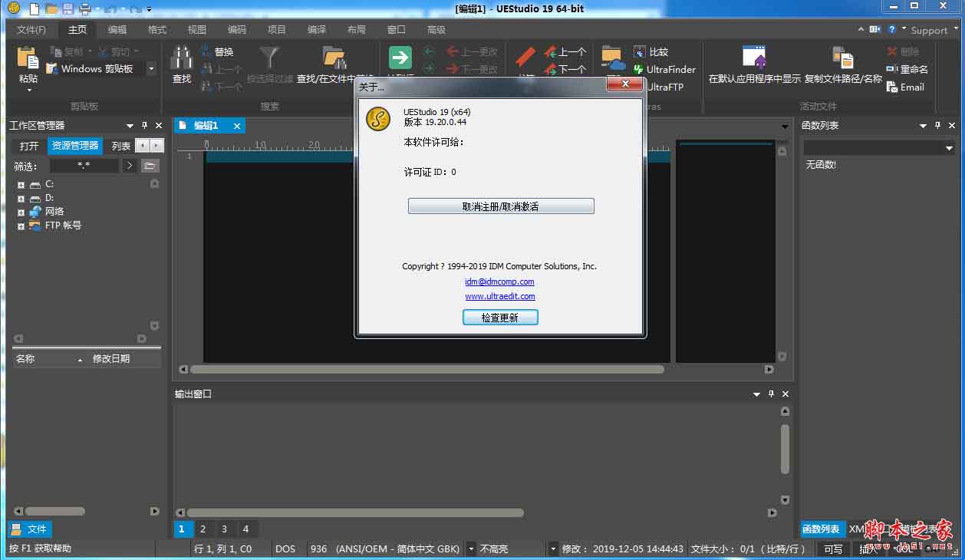
Task: Pin the function list panel
Action: (x=937, y=125)
